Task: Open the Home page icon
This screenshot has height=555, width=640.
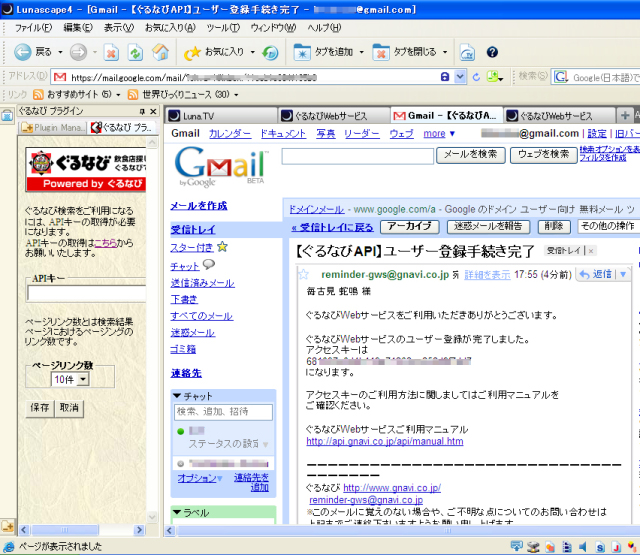Action: 160,52
